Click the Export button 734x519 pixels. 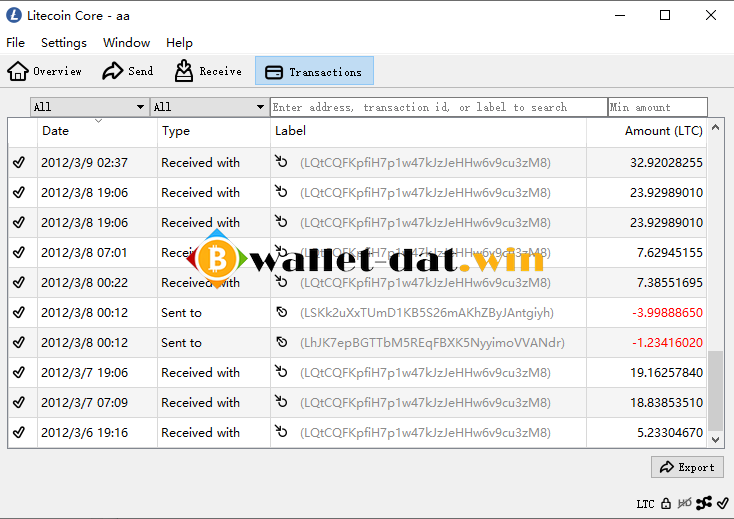click(687, 467)
